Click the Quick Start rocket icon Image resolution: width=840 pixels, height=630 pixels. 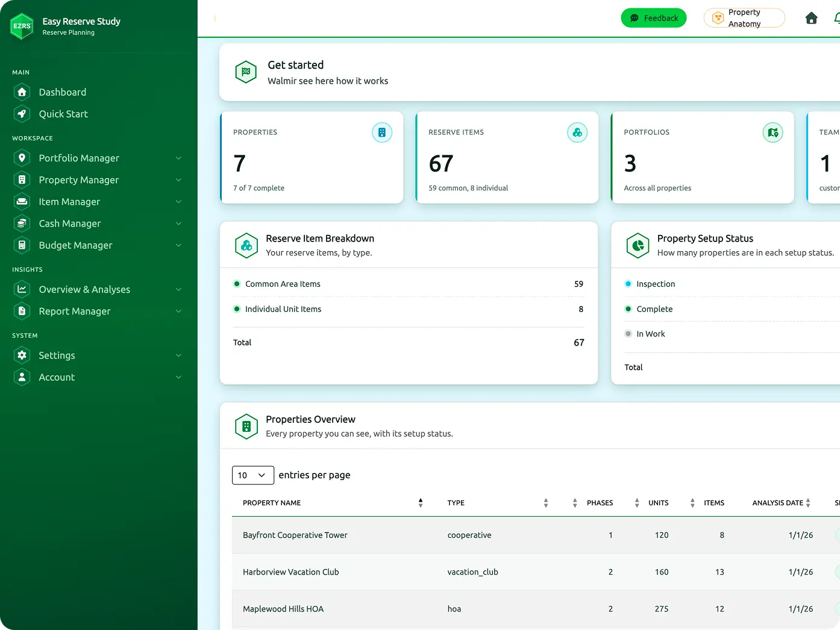tap(22, 114)
